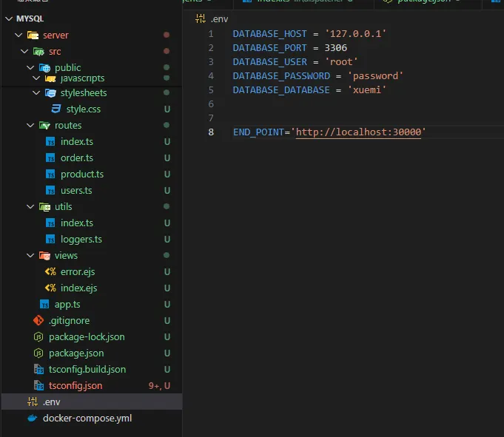Open loggers.ts file
Viewport: 504px width, 437px height.
coord(81,240)
